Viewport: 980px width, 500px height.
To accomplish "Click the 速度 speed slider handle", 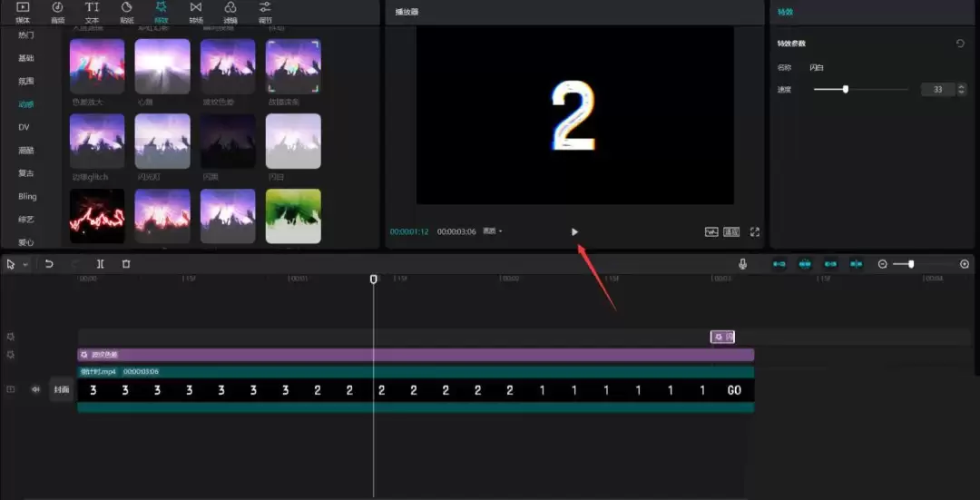I will (x=846, y=89).
